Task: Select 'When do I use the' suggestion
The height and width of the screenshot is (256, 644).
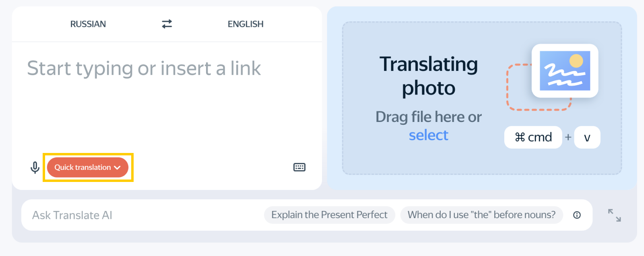Action: point(481,215)
